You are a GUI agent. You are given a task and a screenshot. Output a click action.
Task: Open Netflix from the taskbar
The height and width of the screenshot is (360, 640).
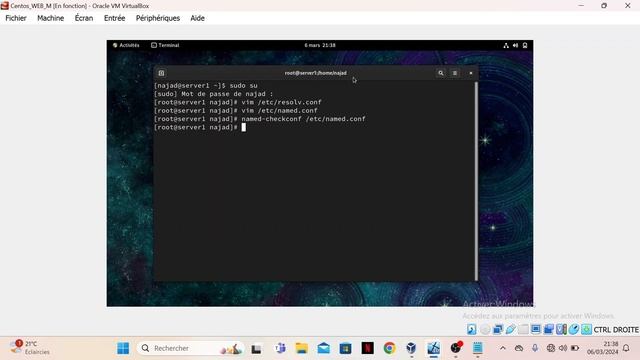pos(367,348)
